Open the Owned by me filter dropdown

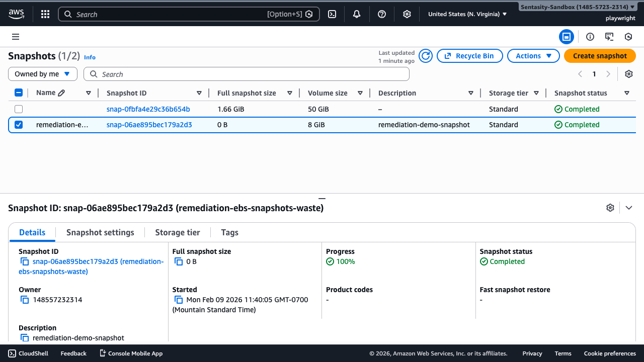[43, 74]
